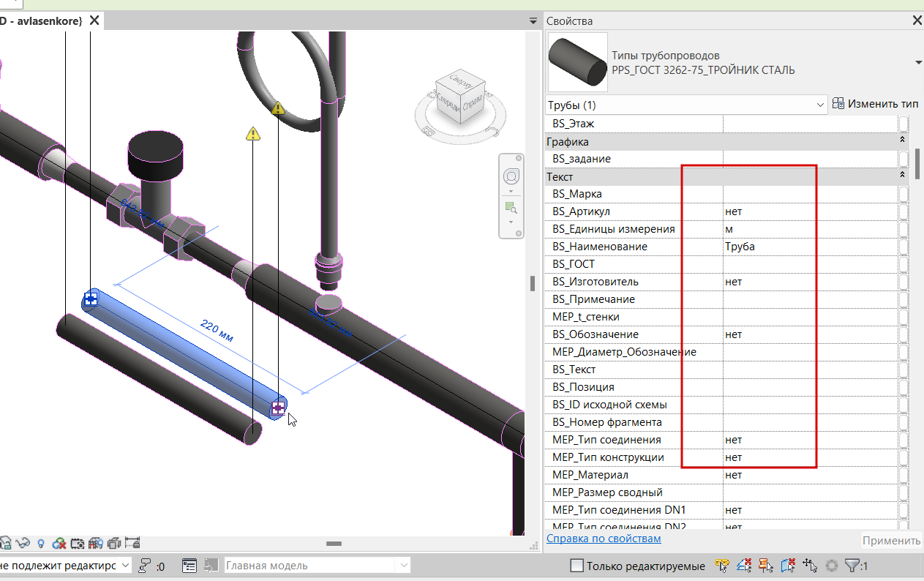Click the Применить button

click(891, 541)
